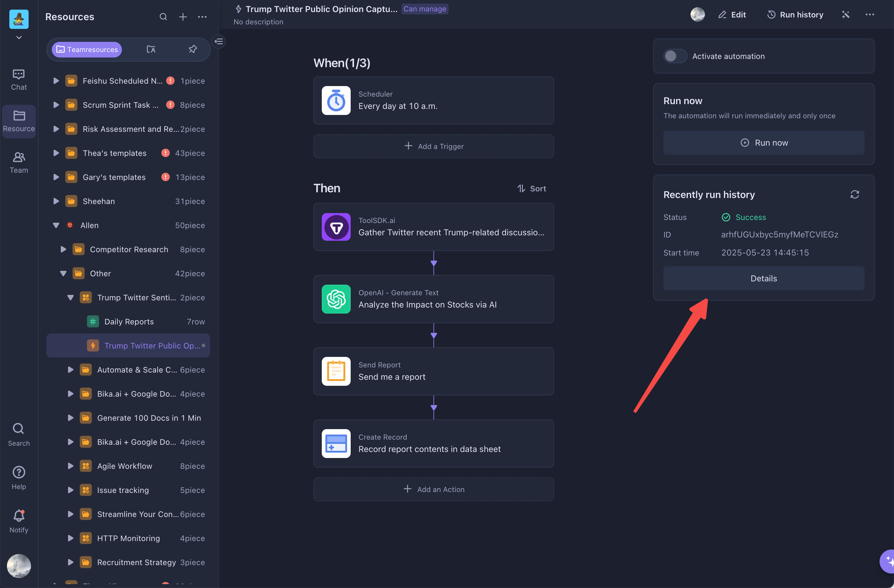Image resolution: width=894 pixels, height=588 pixels.
Task: Open Run history from header
Action: tap(795, 15)
